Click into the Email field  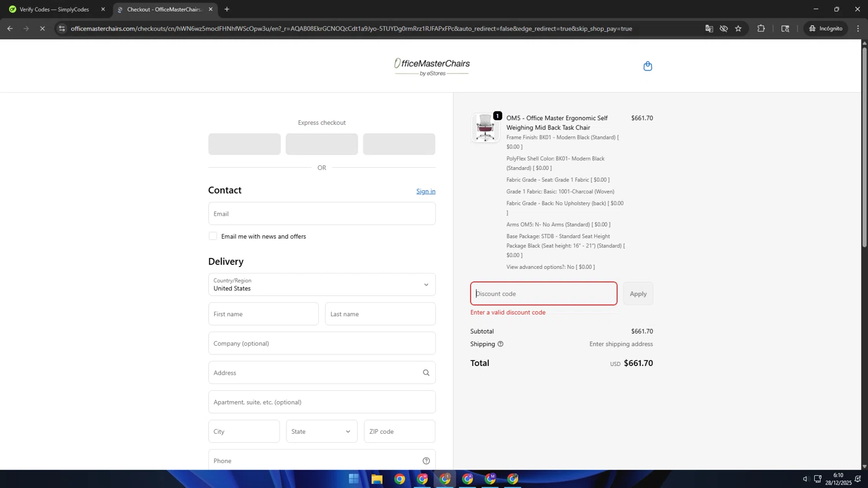[322, 213]
